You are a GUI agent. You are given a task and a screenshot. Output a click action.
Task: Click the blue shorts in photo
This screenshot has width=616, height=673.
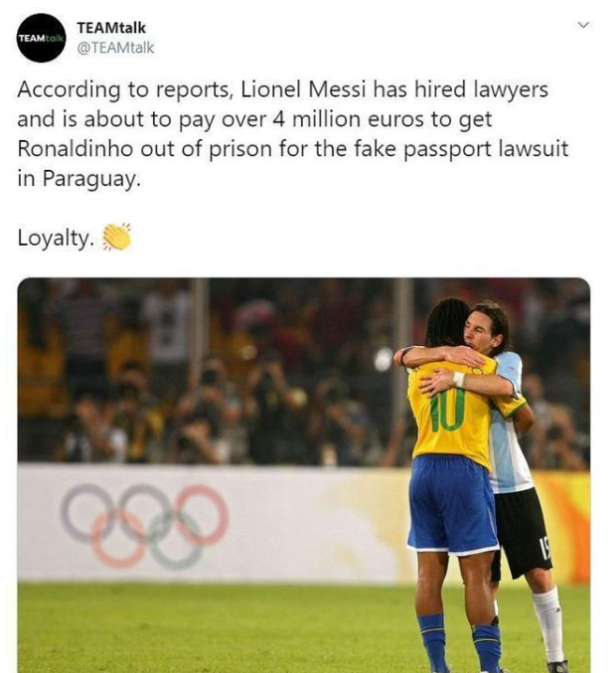tap(451, 506)
